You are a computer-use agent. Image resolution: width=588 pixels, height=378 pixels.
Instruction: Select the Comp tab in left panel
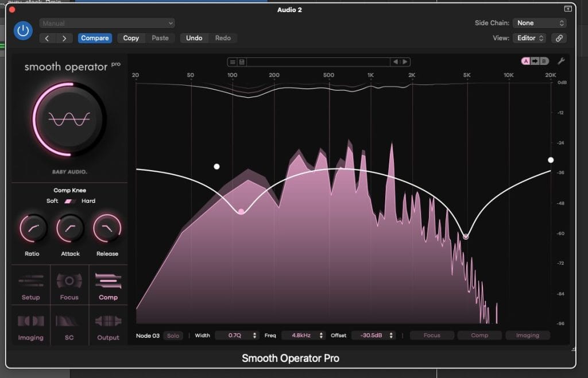[108, 286]
